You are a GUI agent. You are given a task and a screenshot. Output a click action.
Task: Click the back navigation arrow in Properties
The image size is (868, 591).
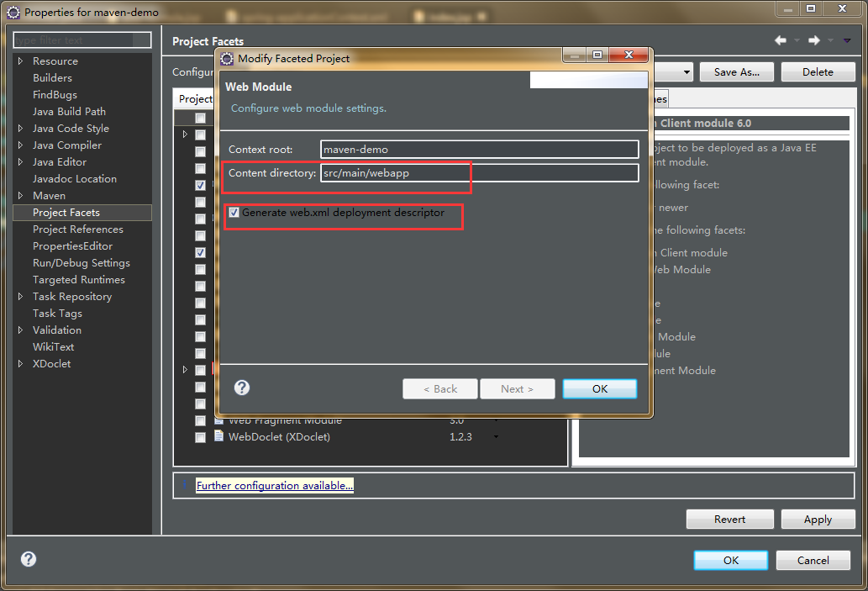[781, 40]
